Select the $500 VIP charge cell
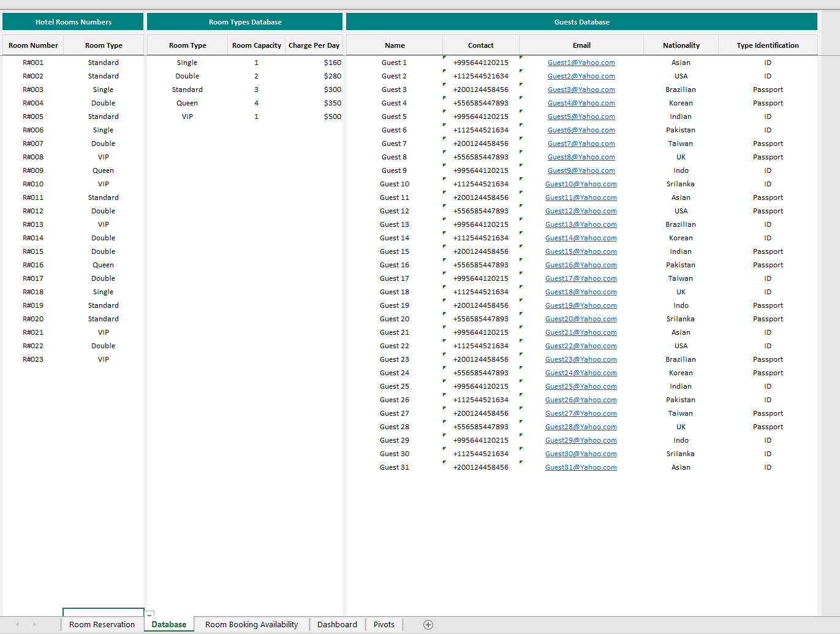The image size is (840, 634). coord(314,116)
